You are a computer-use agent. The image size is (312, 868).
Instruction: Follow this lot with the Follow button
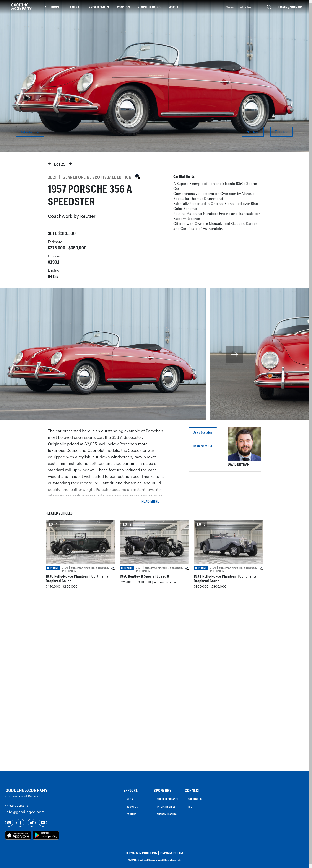(281, 132)
